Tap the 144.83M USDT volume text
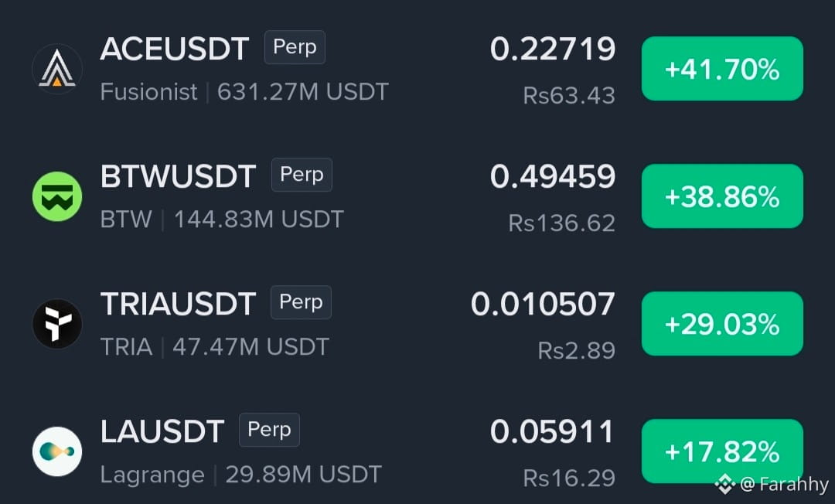 tap(259, 220)
